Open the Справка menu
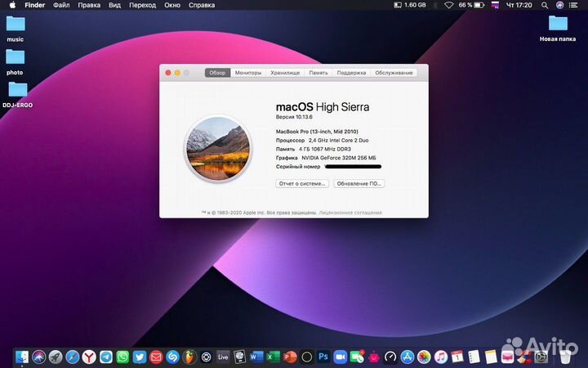This screenshot has height=368, width=588. (202, 5)
